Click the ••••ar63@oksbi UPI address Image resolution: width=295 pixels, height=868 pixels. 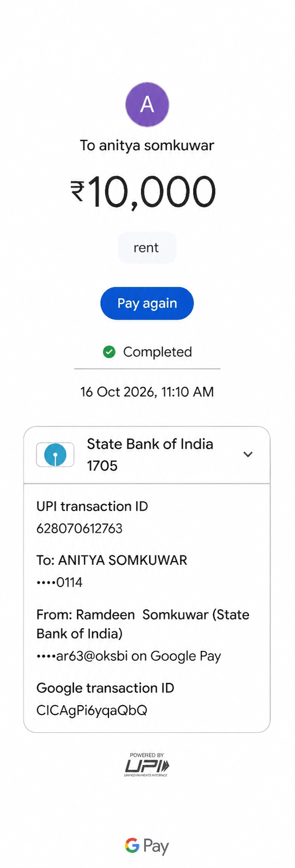[82, 656]
